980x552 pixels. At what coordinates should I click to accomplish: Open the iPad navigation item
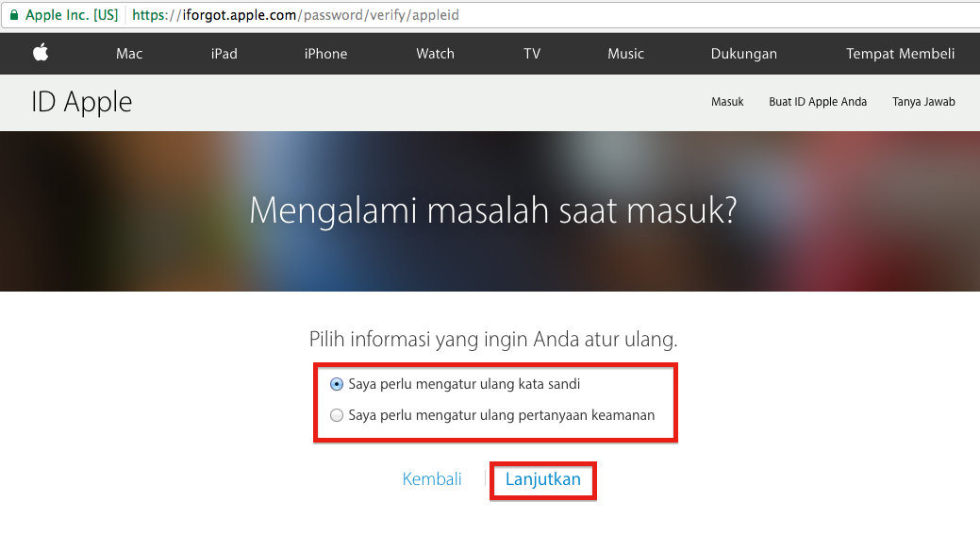pos(224,54)
